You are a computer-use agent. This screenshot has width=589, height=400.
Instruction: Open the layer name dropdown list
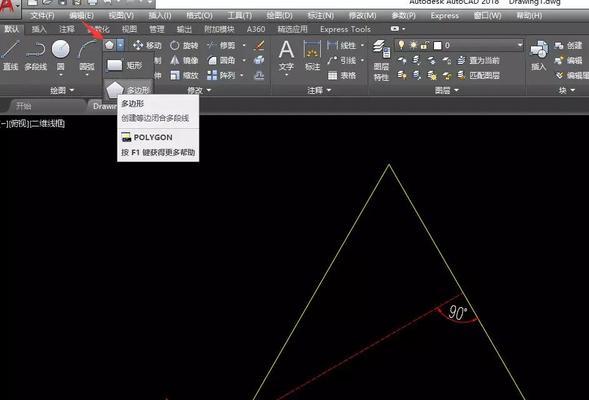(x=520, y=45)
